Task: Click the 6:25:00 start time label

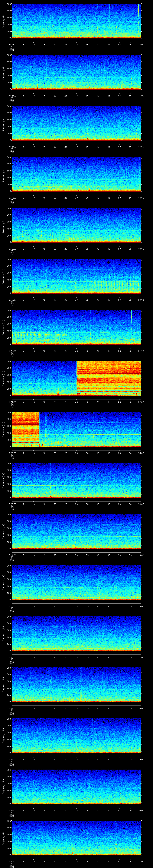Action: click(x=12, y=606)
